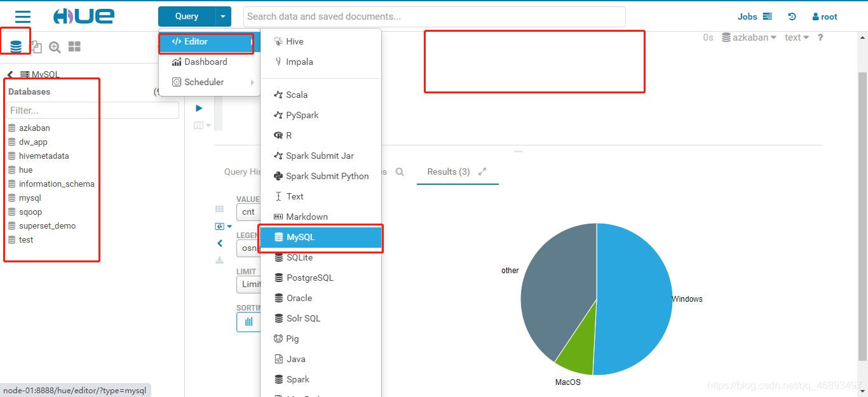Click the Hue logo
Image resolution: width=868 pixels, height=397 pixels.
tap(83, 17)
